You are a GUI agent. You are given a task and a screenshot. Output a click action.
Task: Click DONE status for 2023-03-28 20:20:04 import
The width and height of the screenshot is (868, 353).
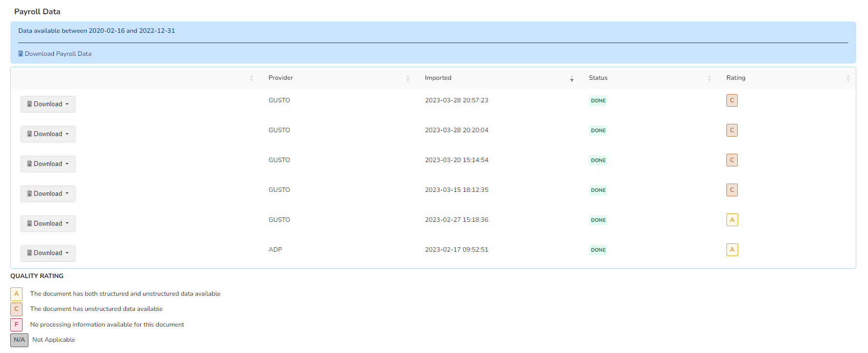[x=598, y=130]
